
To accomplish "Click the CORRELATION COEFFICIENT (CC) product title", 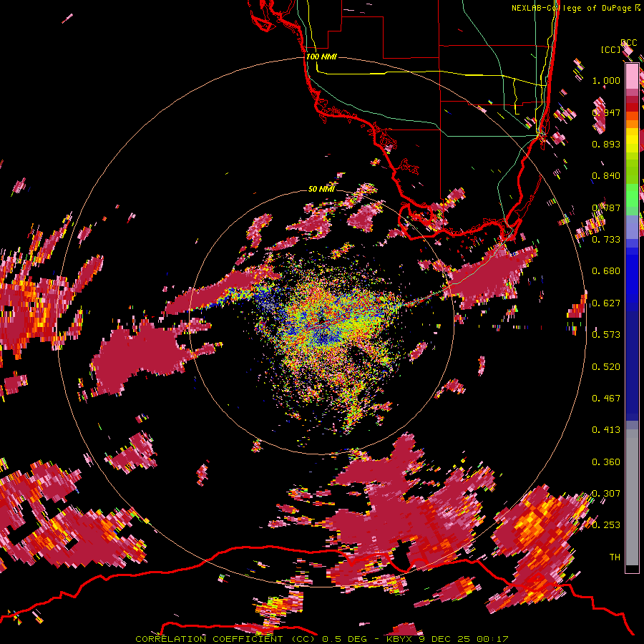I will [225, 639].
